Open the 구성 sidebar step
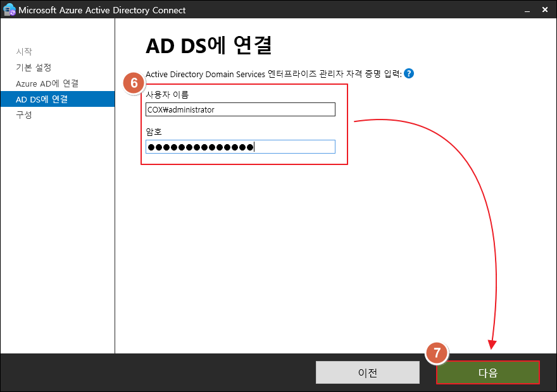This screenshot has height=392, width=557. click(24, 115)
